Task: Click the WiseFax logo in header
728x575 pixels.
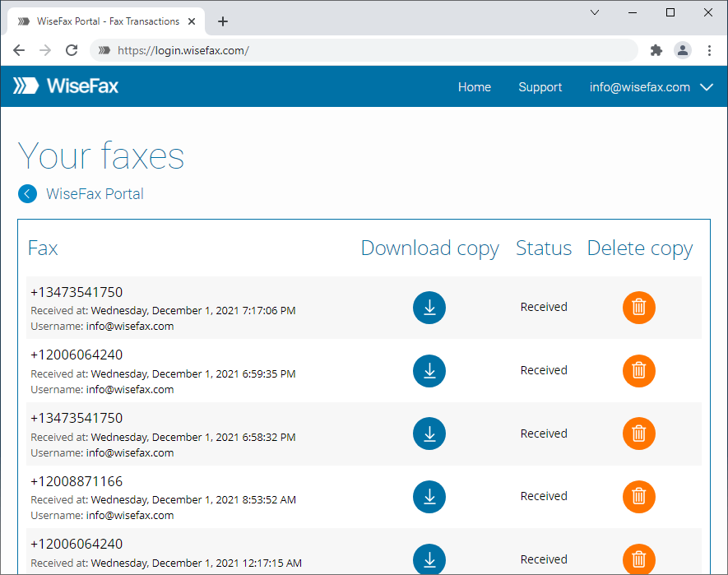Action: pos(66,86)
